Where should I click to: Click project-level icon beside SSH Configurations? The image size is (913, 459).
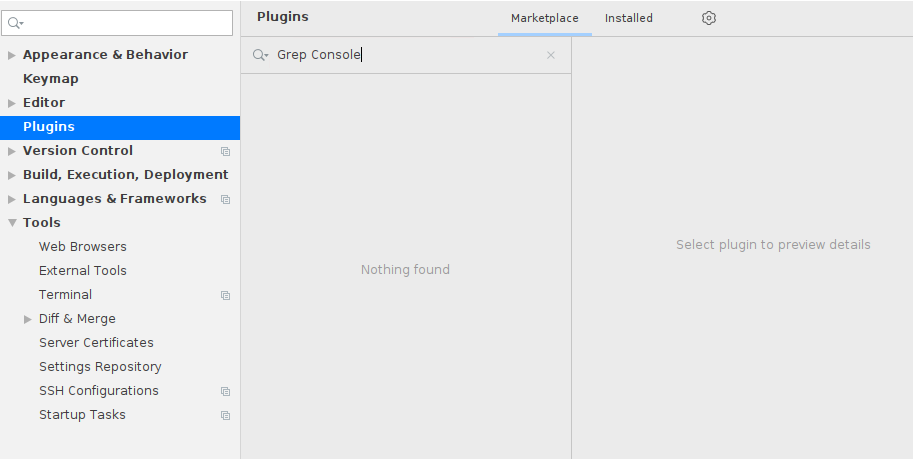(x=225, y=391)
